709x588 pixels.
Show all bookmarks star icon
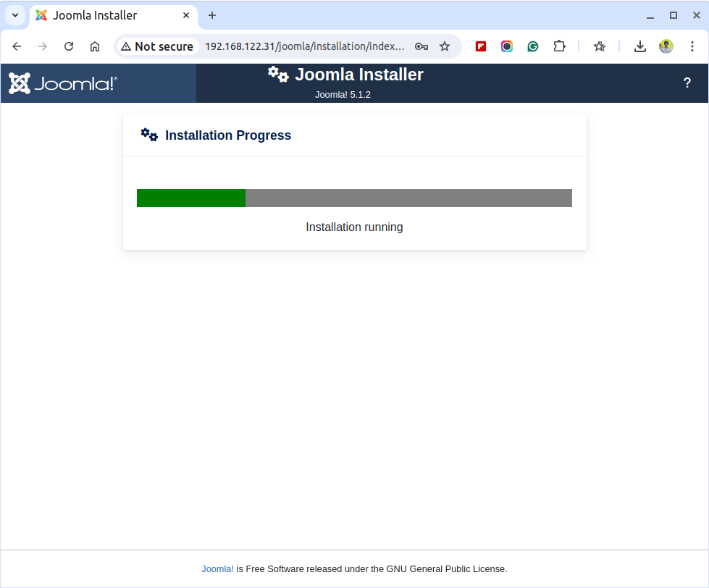[600, 46]
